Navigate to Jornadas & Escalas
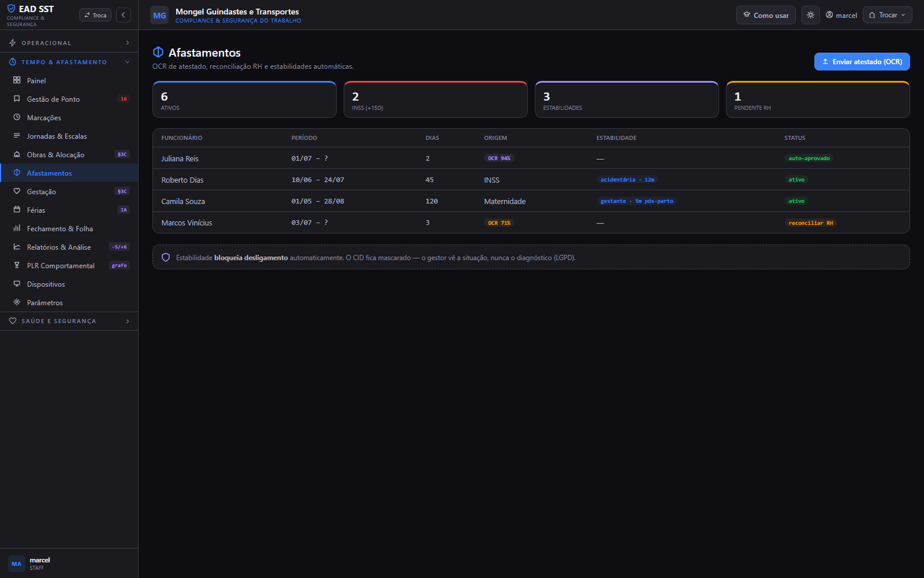 click(x=69, y=136)
